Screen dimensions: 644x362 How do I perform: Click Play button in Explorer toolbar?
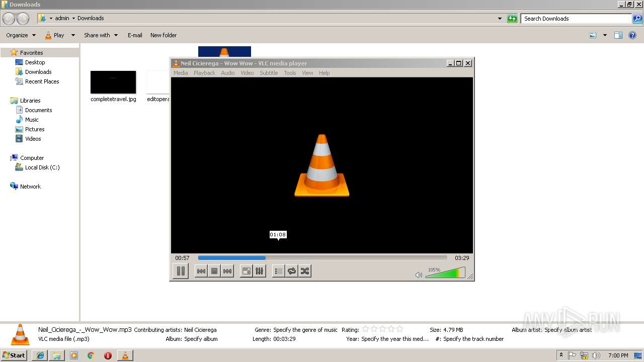[x=54, y=35]
